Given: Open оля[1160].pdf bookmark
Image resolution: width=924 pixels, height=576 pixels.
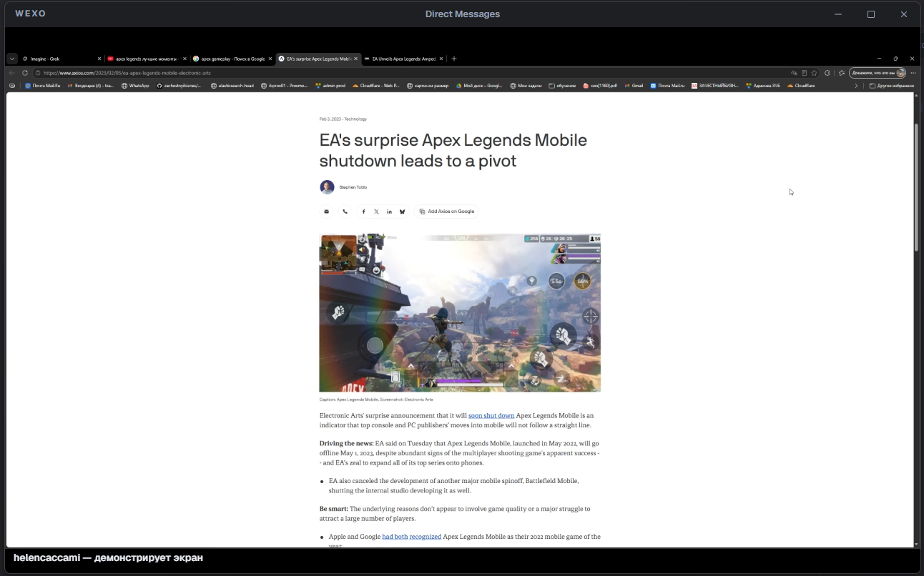Looking at the screenshot, I should click(600, 86).
